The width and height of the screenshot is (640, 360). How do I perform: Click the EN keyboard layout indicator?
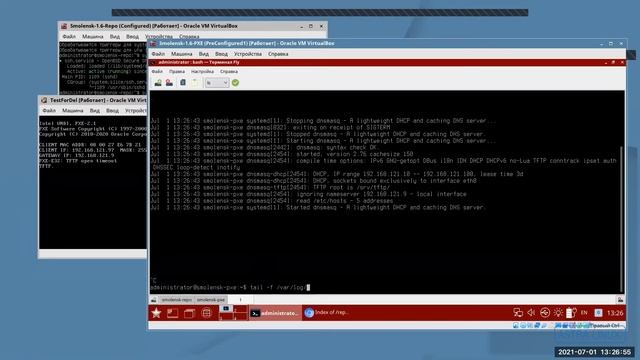[x=584, y=313]
